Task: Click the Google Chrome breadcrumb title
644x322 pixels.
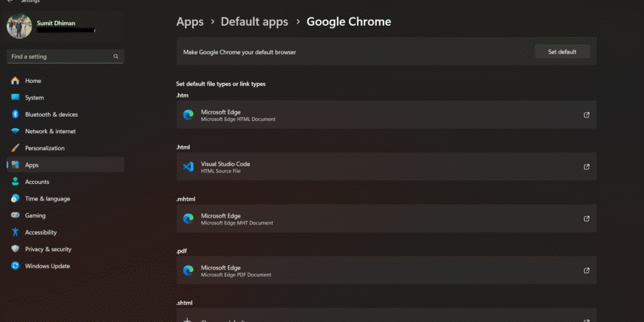Action: click(348, 21)
